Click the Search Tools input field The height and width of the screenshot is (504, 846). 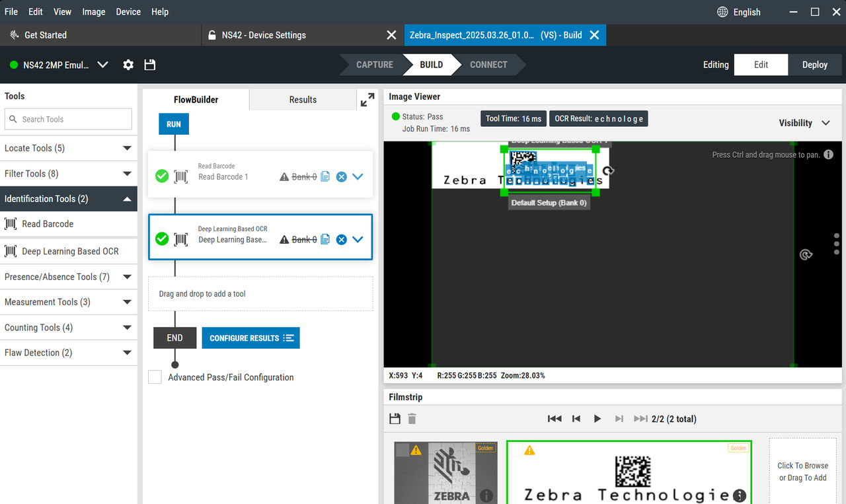tap(68, 119)
